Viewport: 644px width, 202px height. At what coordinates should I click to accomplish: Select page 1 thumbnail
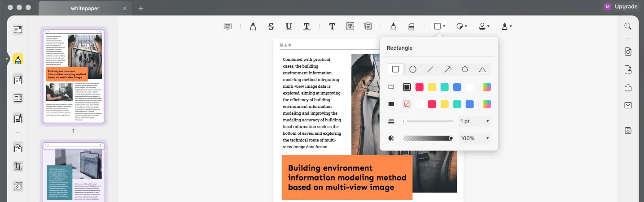pos(74,77)
